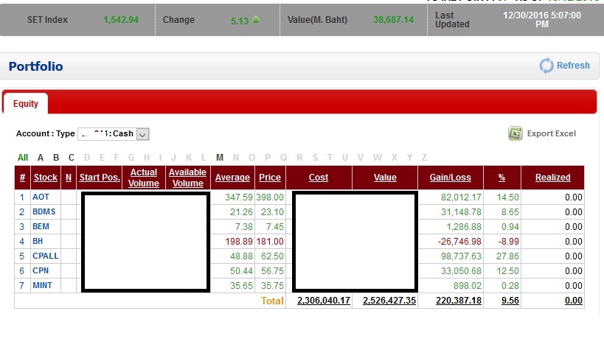Sort by the N column header

pyautogui.click(x=69, y=178)
